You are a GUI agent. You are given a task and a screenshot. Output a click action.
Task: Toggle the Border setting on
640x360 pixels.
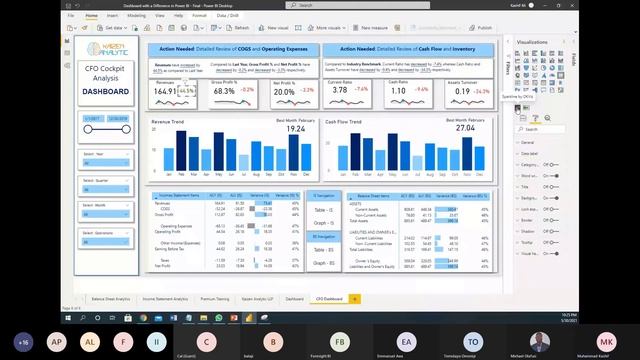click(553, 220)
